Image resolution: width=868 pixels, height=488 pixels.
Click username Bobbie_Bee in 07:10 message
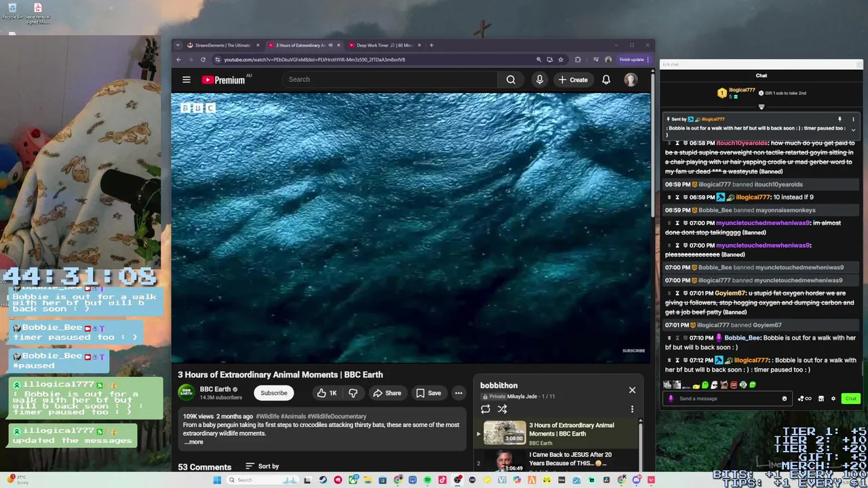click(742, 338)
